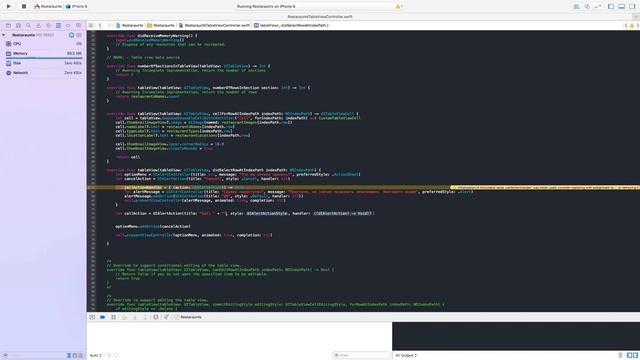The image size is (640, 360).
Task: Click the Run (play) button
Action: pos(9,7)
